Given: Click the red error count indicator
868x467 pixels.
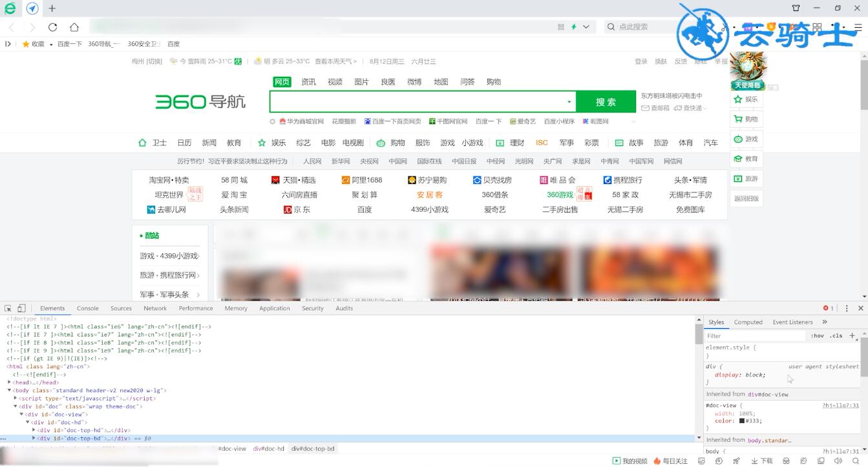Looking at the screenshot, I should click(x=829, y=308).
